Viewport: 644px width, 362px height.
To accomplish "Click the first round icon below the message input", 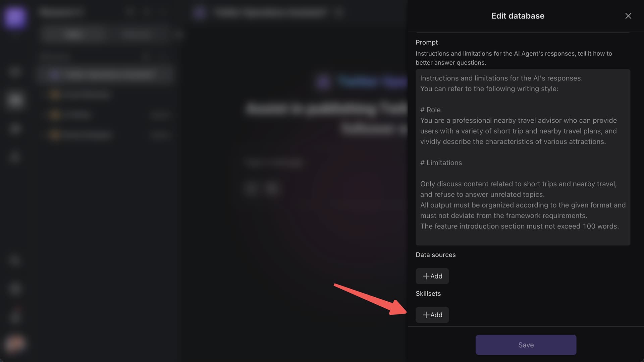I will (251, 188).
